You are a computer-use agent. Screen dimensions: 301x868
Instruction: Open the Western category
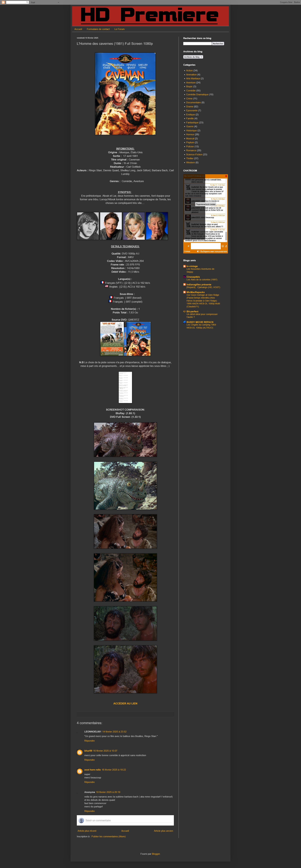[190, 162]
